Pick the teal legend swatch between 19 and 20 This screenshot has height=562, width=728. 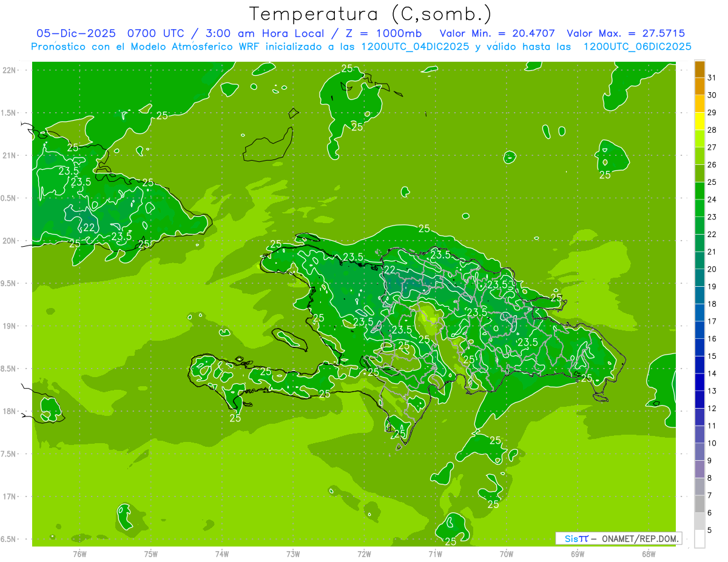(699, 278)
